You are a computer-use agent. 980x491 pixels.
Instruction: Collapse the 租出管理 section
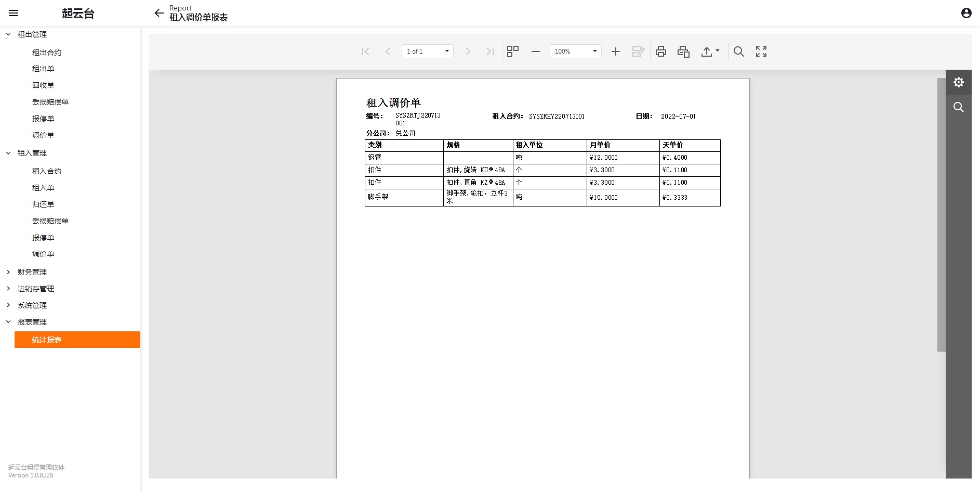[8, 34]
